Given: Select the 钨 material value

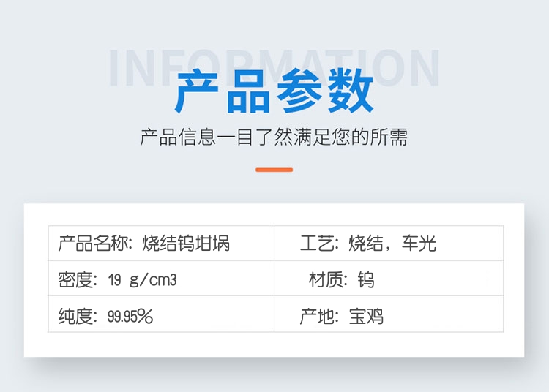Looking at the screenshot, I should tap(366, 279).
